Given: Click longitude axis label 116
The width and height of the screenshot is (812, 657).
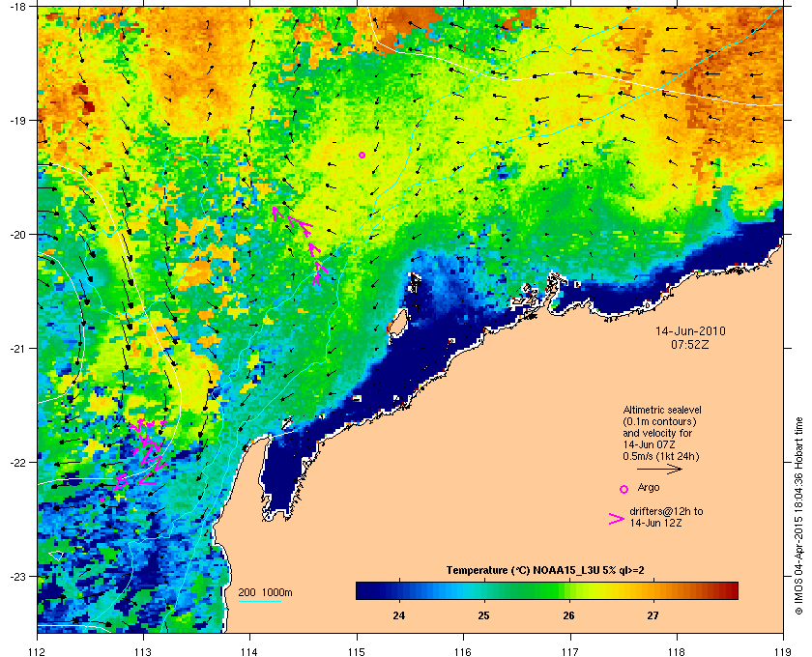Looking at the screenshot, I should coord(463,651).
